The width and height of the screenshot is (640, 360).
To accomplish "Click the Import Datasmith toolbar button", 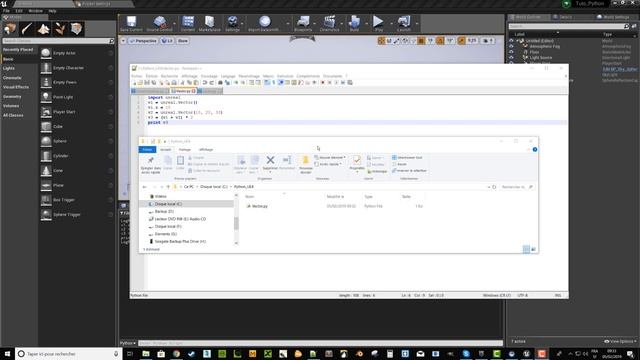I will click(x=264, y=24).
